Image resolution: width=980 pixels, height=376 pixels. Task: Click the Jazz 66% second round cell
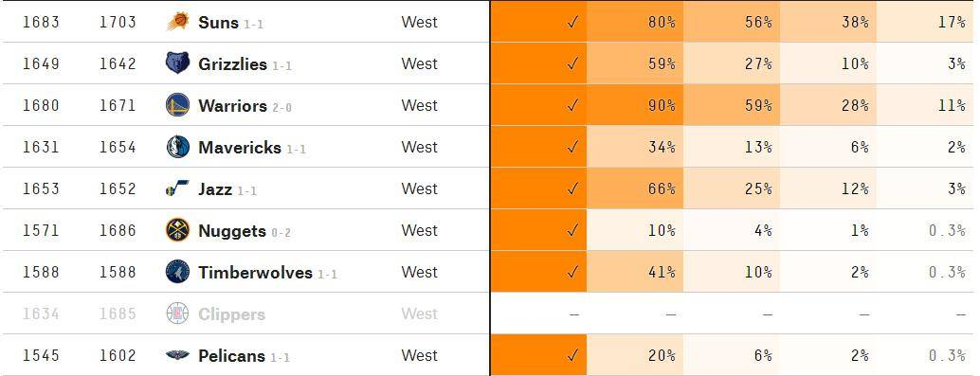[635, 188]
